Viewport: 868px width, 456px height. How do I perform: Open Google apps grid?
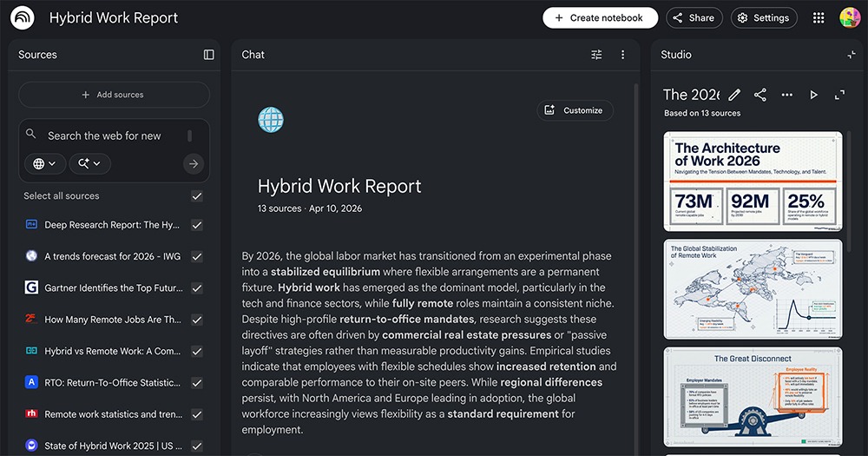point(819,17)
